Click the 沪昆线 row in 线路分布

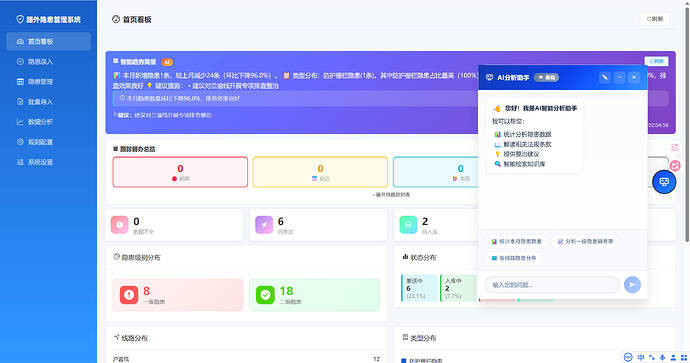246,359
